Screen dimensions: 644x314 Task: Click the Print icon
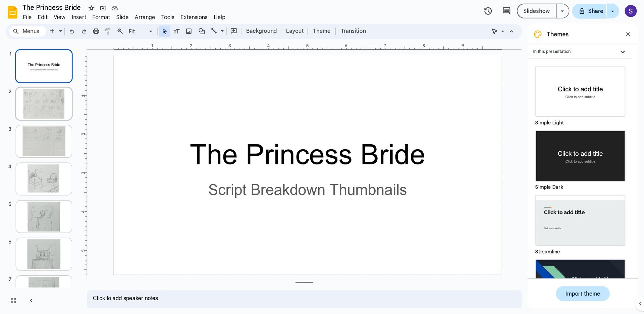pyautogui.click(x=96, y=31)
